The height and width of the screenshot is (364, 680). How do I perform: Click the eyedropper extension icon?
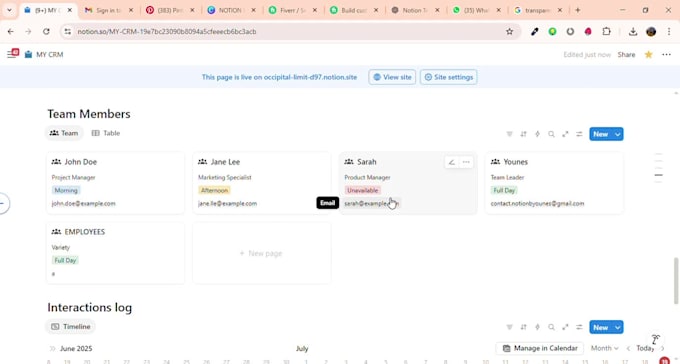point(535,32)
